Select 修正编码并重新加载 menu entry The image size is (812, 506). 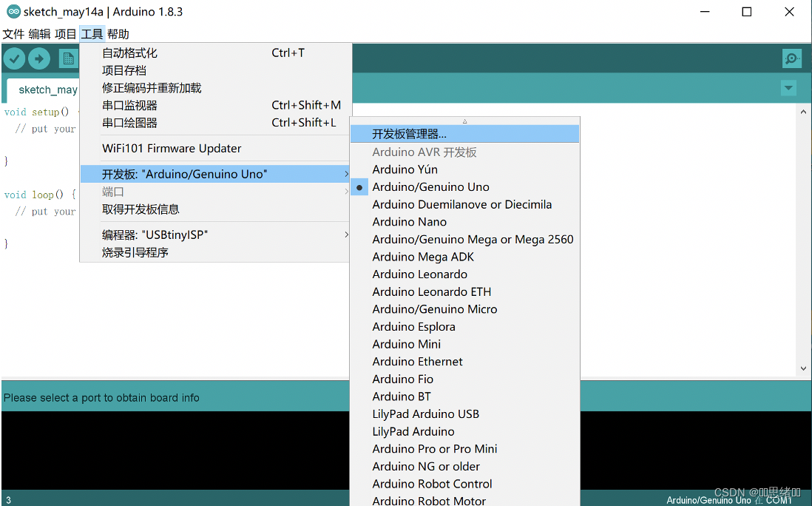pos(215,88)
